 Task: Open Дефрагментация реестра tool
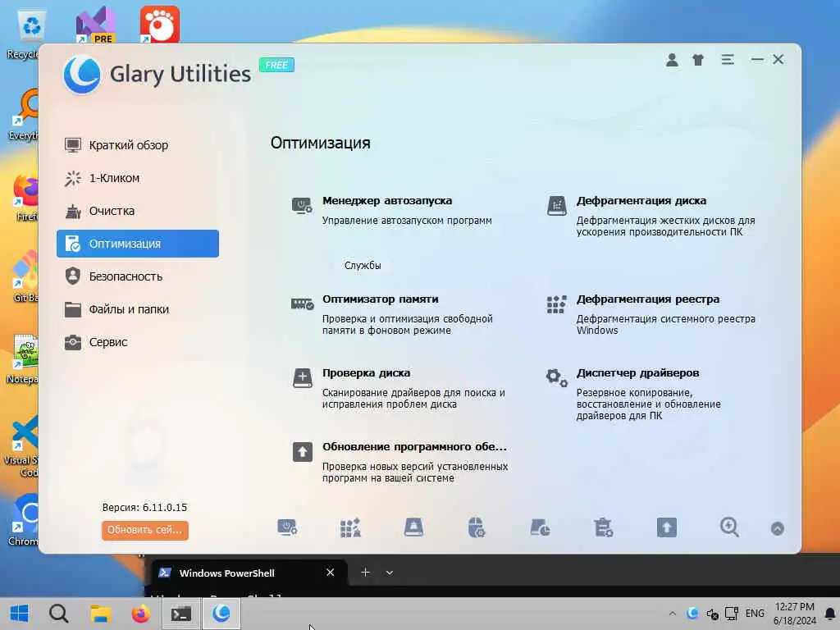(x=648, y=299)
